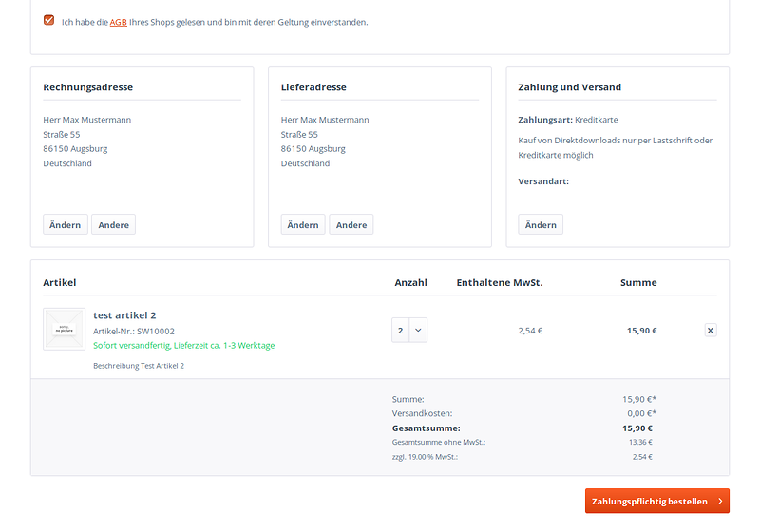Open the AGB terms link
Viewport: 760px width, 532px height.
[119, 22]
